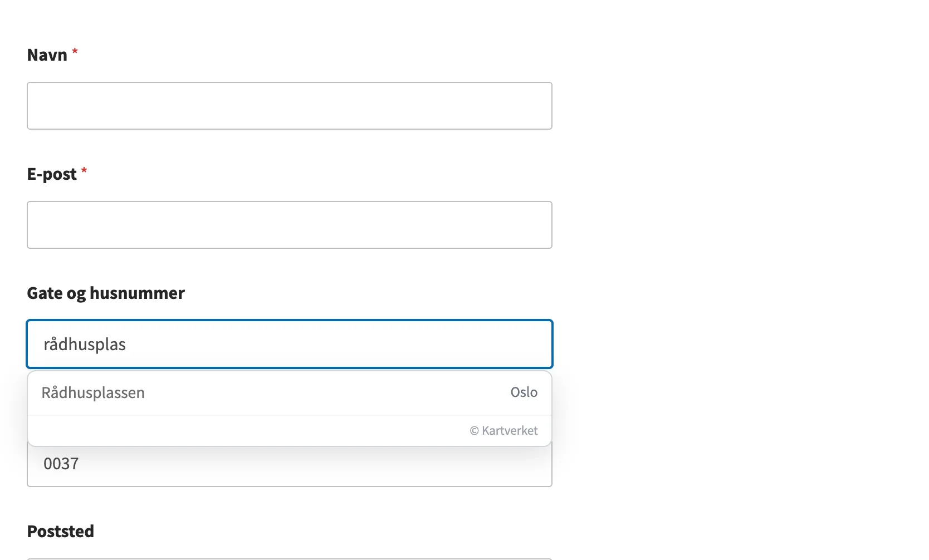Click the Gate og husnummer address field
929x560 pixels.
(x=290, y=344)
